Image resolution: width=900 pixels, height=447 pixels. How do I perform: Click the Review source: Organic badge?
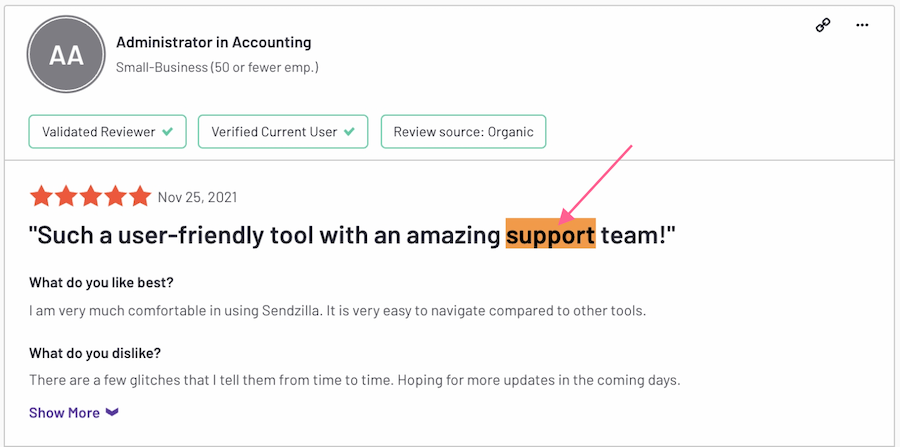click(463, 132)
